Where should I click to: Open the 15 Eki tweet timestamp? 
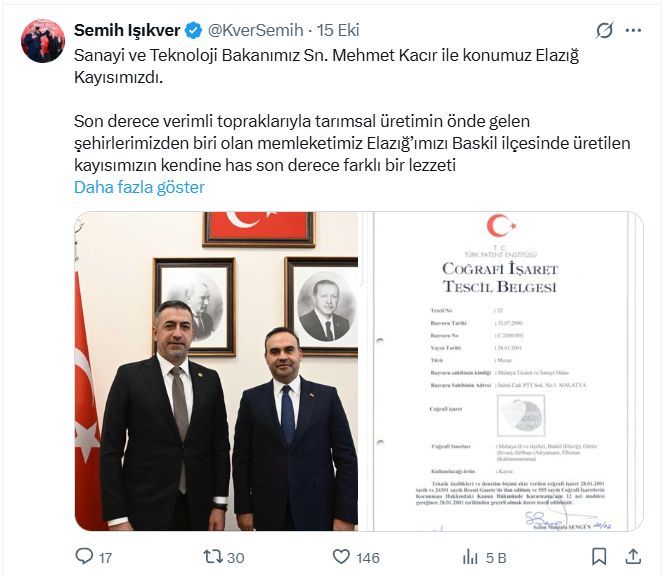click(338, 30)
